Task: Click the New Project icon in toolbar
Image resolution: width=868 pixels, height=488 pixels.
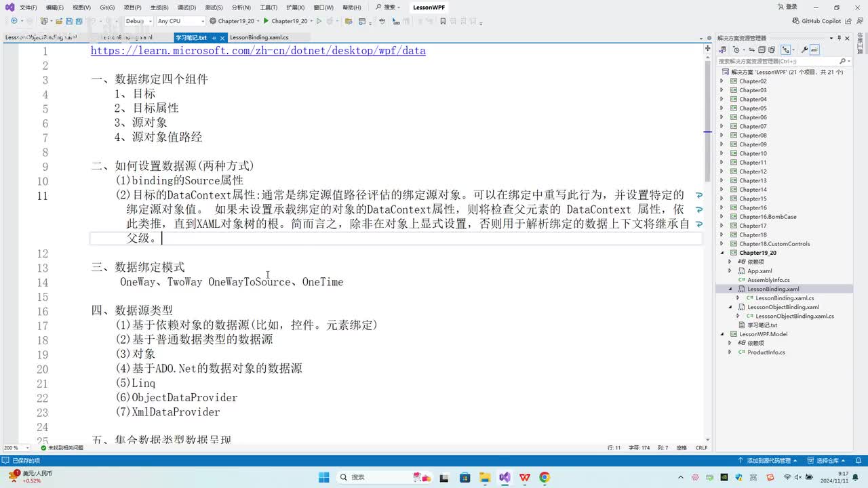Action: point(44,21)
